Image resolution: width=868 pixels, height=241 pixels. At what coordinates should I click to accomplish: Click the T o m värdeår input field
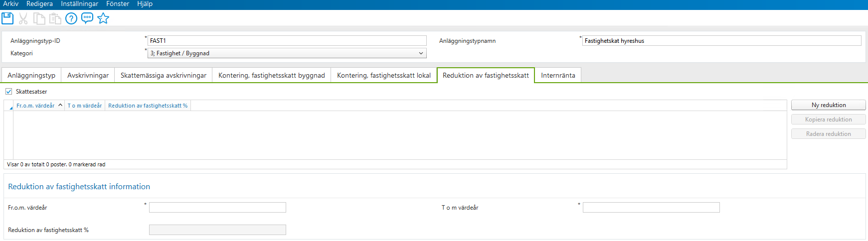coord(651,208)
